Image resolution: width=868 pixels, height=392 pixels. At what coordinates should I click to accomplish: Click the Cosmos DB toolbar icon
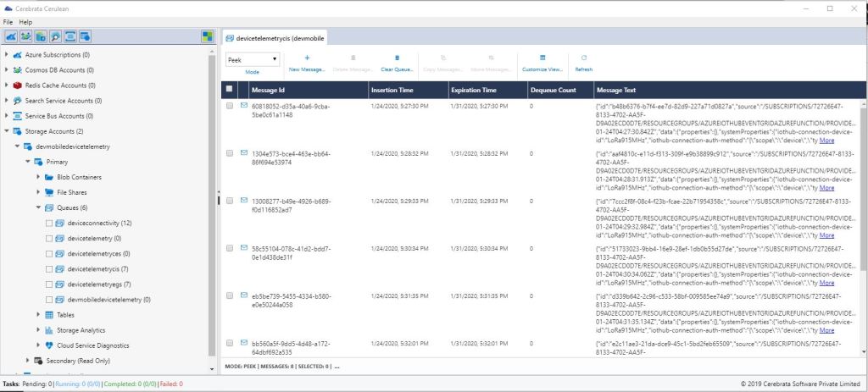click(26, 36)
